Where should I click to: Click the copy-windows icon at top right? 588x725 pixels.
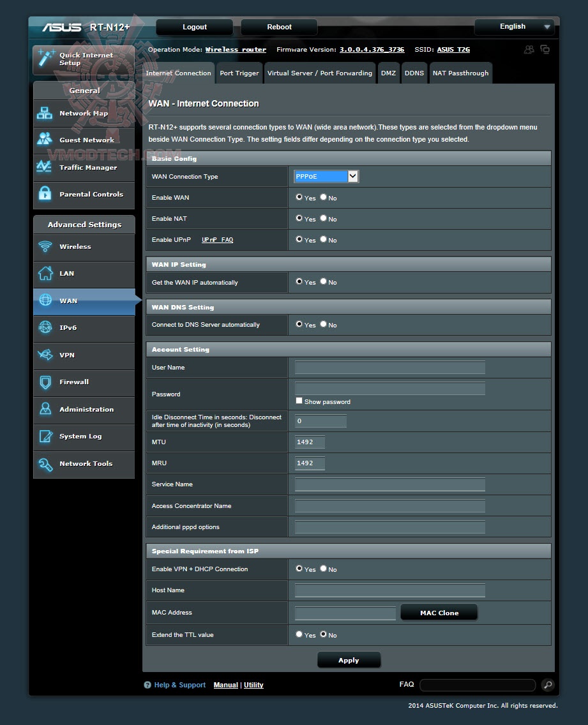[x=545, y=50]
